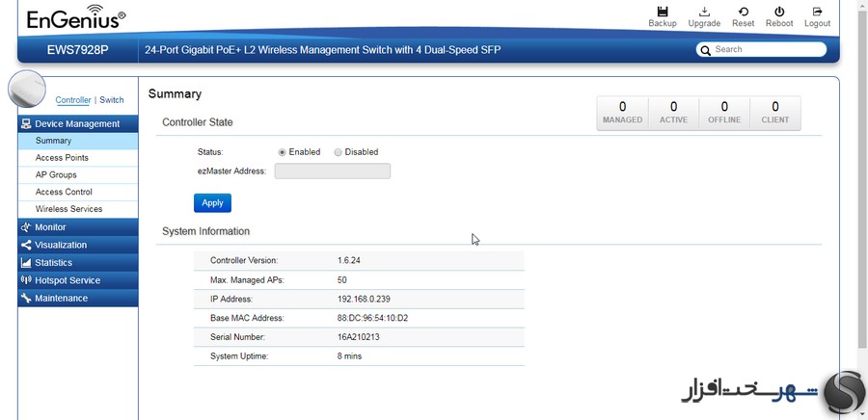
Task: Select the Enabled status radio button
Action: point(283,152)
